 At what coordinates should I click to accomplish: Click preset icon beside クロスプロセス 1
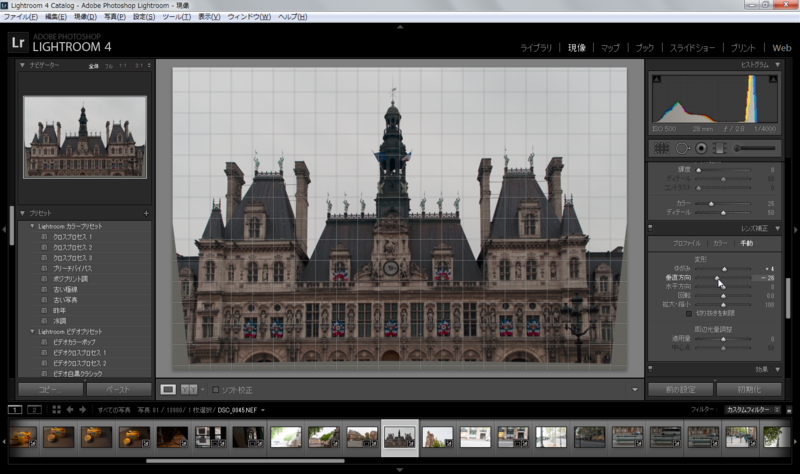coord(44,237)
